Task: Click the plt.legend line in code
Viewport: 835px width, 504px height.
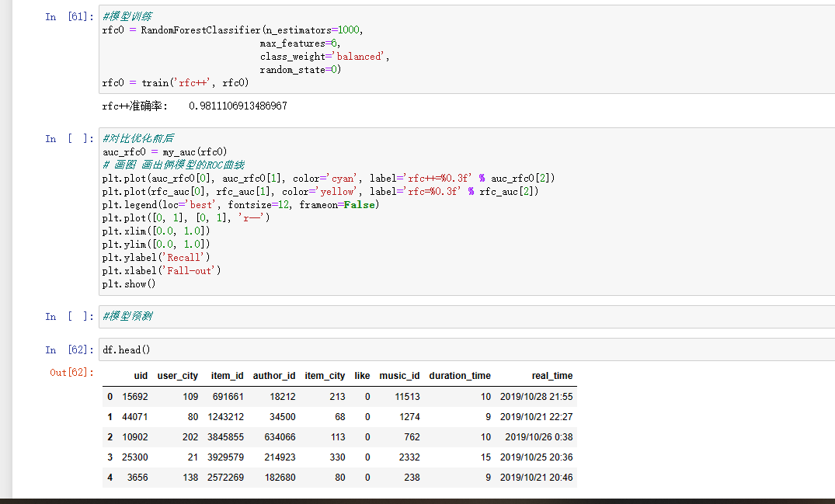Action: click(x=239, y=204)
